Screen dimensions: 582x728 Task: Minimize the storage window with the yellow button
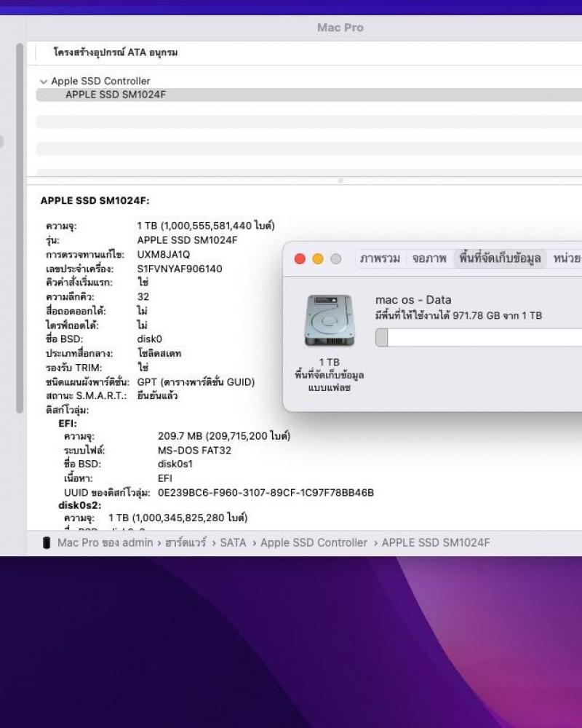click(x=318, y=258)
